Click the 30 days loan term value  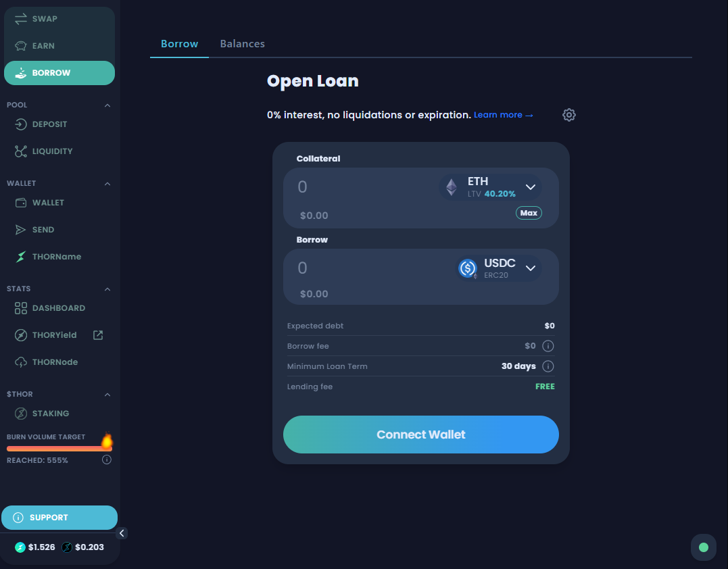[x=518, y=366]
